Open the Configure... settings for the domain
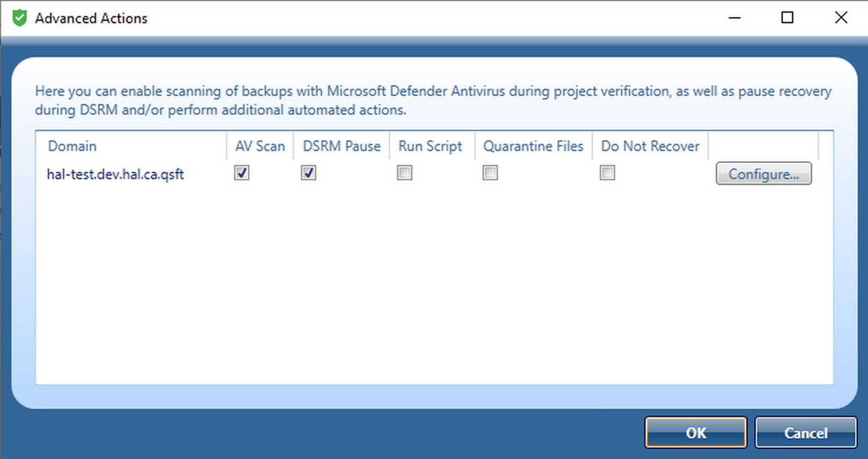The height and width of the screenshot is (459, 868). [763, 174]
